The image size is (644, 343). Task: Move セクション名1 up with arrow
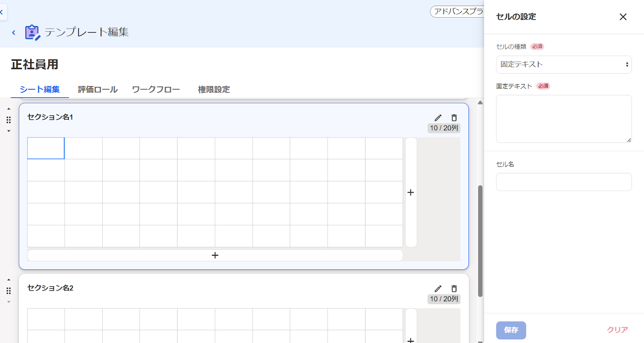coord(9,109)
